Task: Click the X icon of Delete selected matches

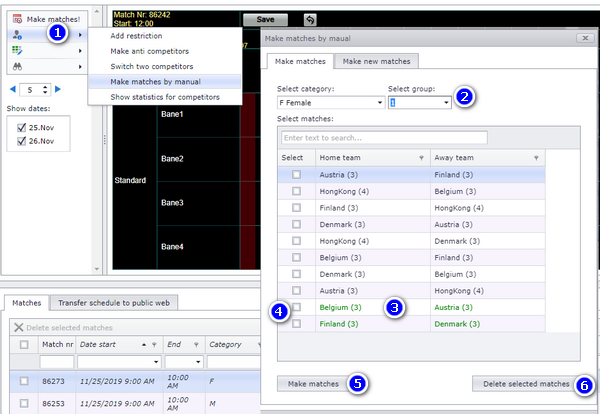Action: [x=18, y=328]
